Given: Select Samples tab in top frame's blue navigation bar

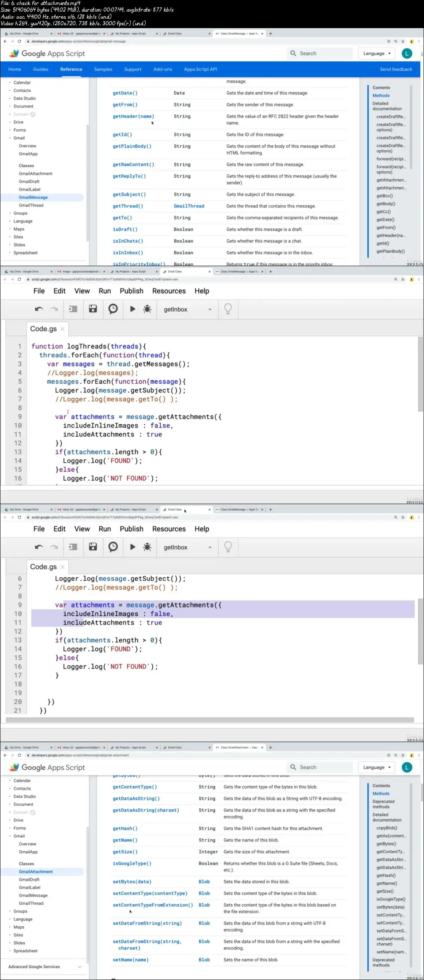Looking at the screenshot, I should click(103, 69).
